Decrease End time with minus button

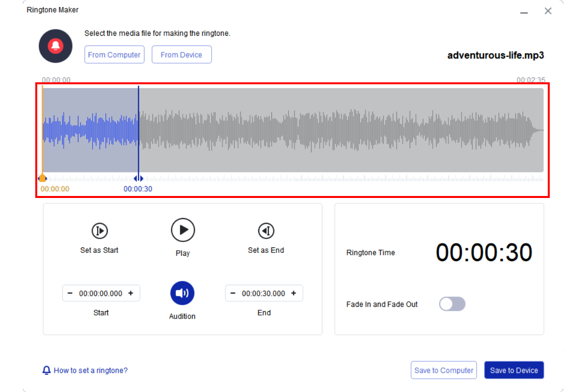click(x=233, y=294)
